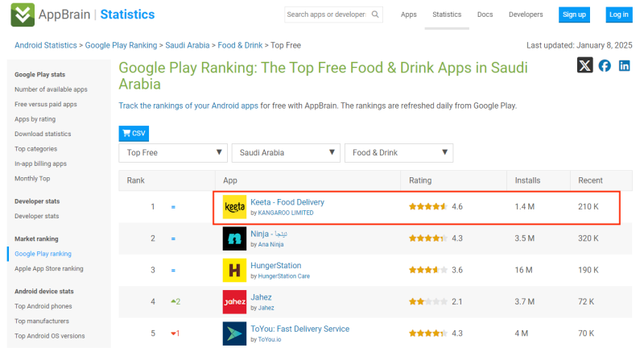Open the Food & Drink category dropdown
Image resolution: width=644 pixels, height=348 pixels.
click(x=398, y=153)
